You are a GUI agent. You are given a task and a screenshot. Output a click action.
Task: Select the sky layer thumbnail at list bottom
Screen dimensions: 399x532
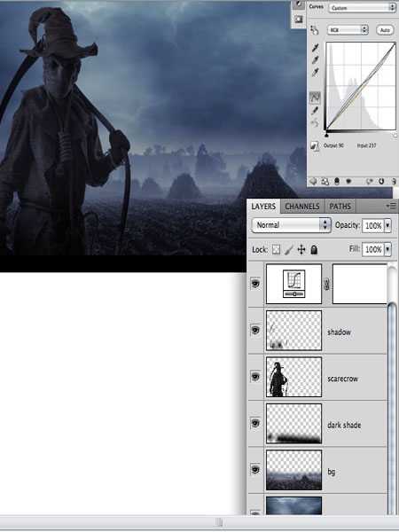coord(293,506)
